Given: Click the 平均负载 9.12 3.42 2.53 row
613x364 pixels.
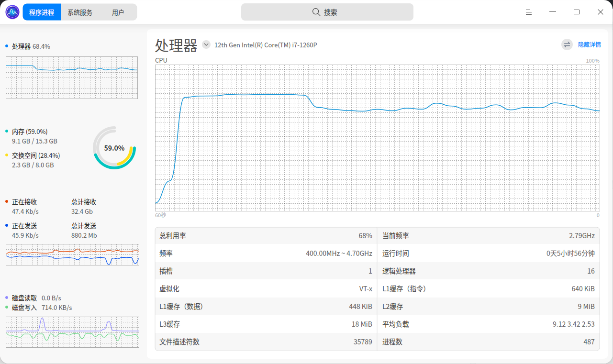Looking at the screenshot, I should 489,324.
